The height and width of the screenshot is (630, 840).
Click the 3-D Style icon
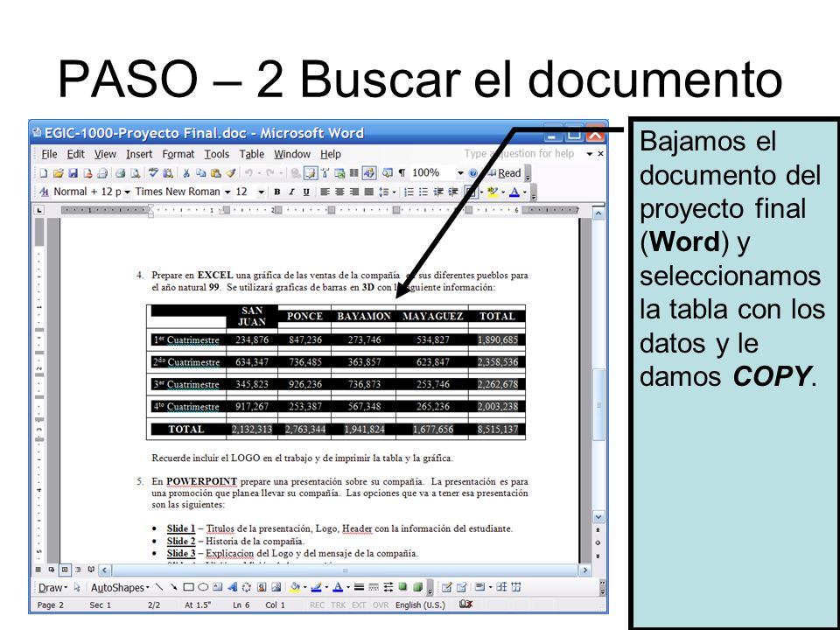point(418,586)
